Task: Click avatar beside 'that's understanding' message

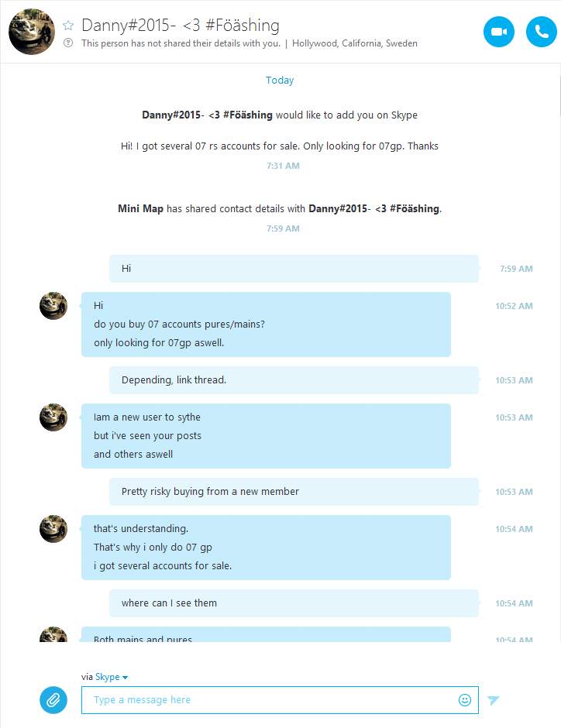Action: click(53, 529)
